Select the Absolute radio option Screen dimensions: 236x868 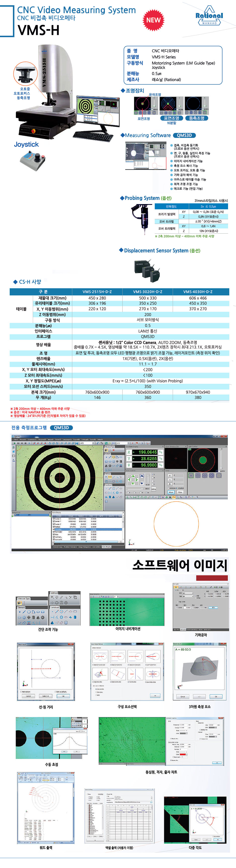[177, 488]
